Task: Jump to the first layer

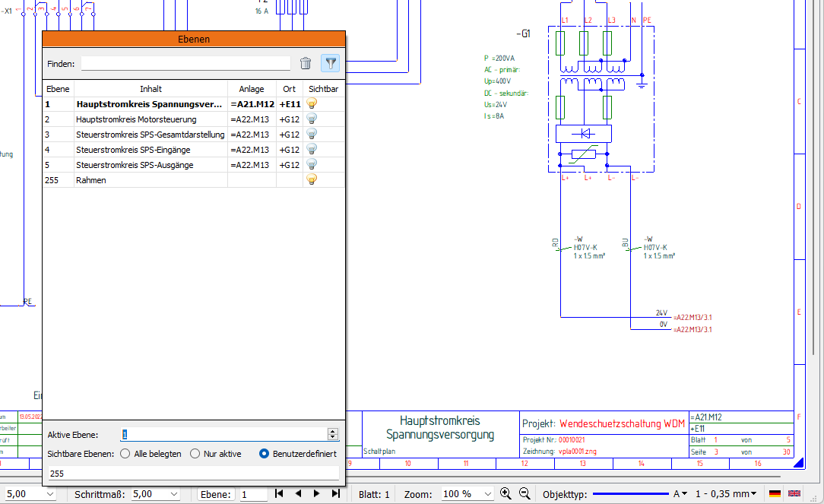Action: 279,494
